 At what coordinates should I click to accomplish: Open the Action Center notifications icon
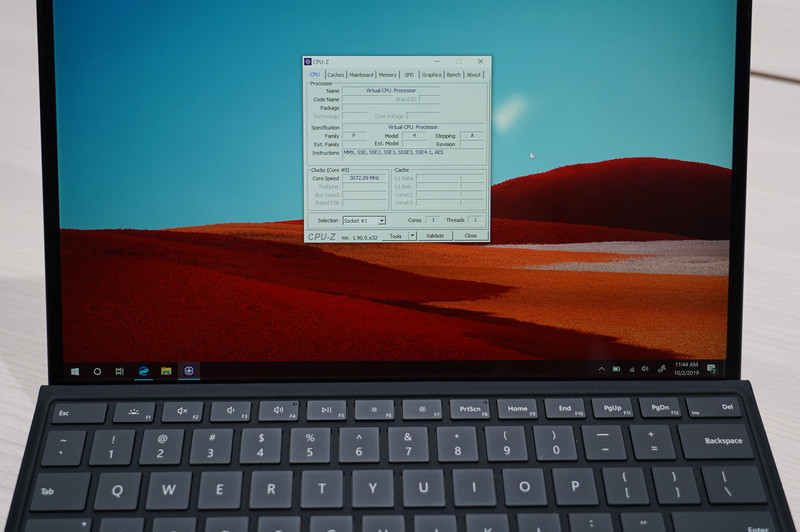click(712, 368)
